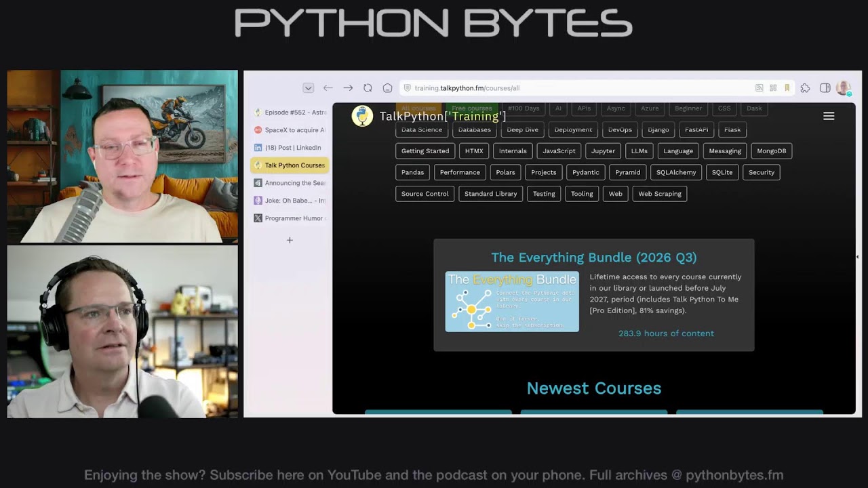Filter courses by Web tag
The height and width of the screenshot is (488, 868).
tap(616, 194)
